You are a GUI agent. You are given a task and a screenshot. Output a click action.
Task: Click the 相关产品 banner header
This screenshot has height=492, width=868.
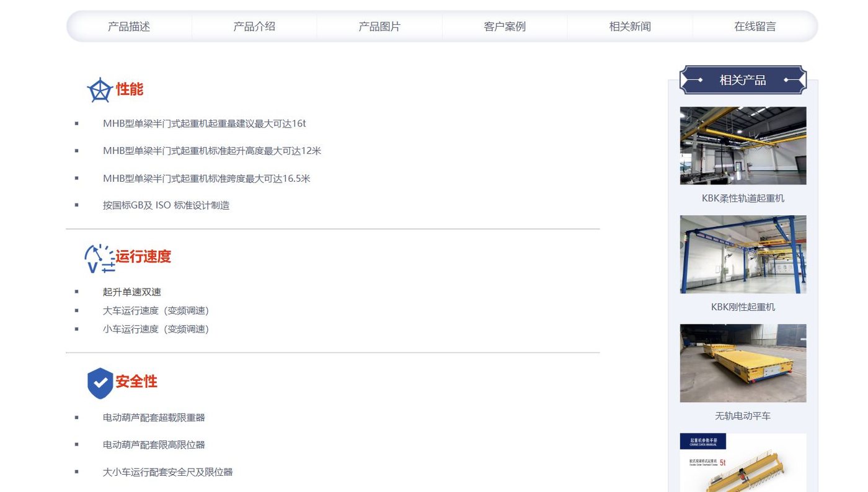pyautogui.click(x=743, y=80)
